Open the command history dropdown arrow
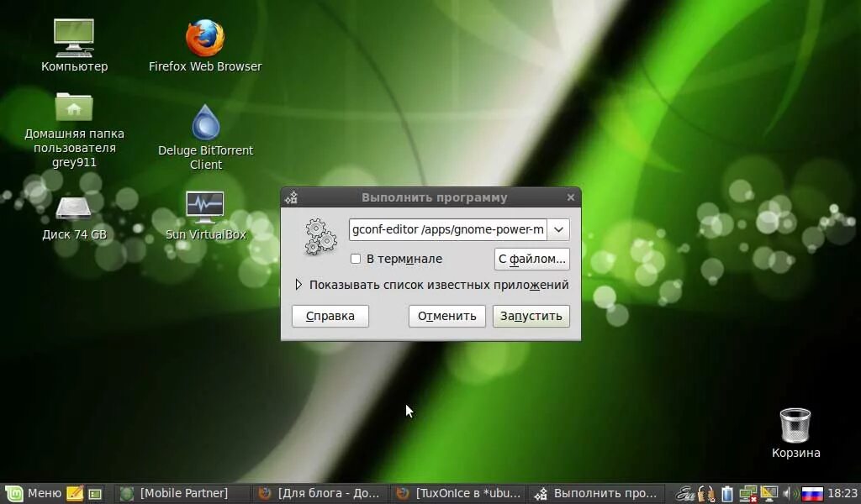Viewport: 861px width, 504px height. coord(558,230)
